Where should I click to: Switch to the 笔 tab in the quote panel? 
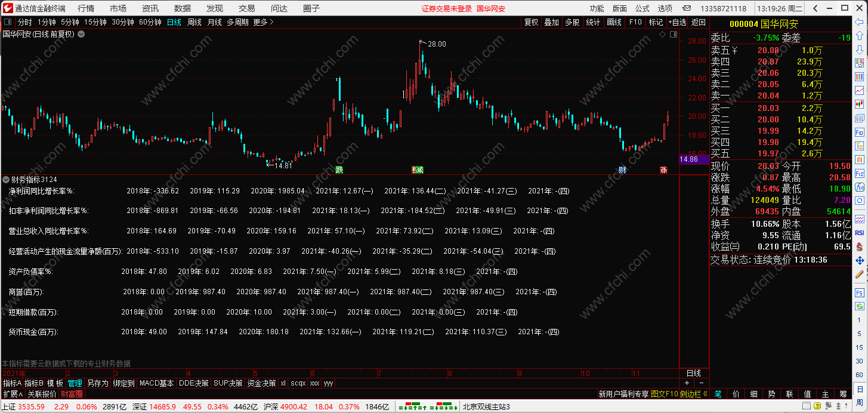pos(718,394)
